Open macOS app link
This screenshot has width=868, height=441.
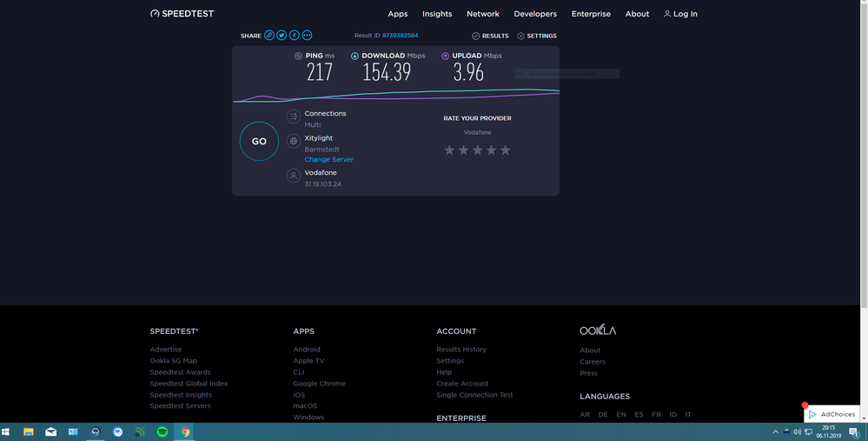(x=305, y=406)
